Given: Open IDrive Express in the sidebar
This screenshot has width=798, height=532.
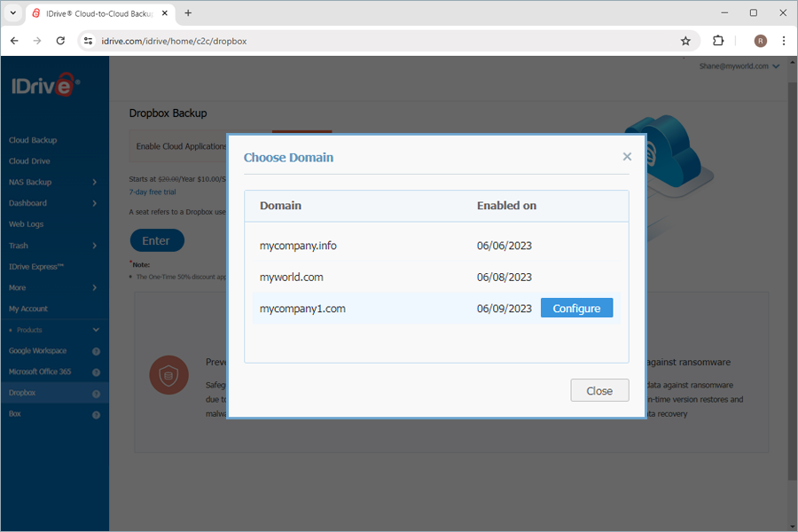Looking at the screenshot, I should click(x=36, y=266).
